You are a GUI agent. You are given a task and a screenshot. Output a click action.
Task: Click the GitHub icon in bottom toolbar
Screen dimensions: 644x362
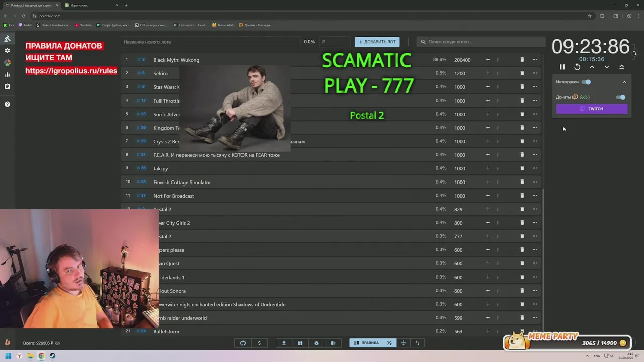click(243, 343)
